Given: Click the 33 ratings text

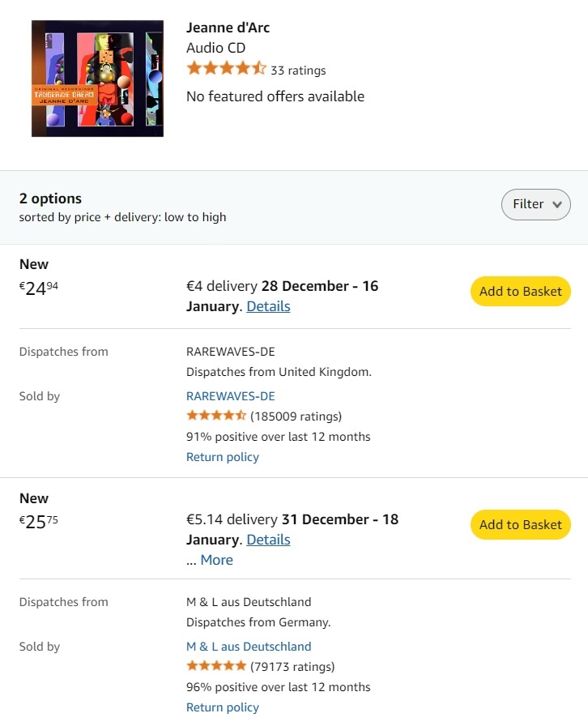Looking at the screenshot, I should tap(298, 70).
